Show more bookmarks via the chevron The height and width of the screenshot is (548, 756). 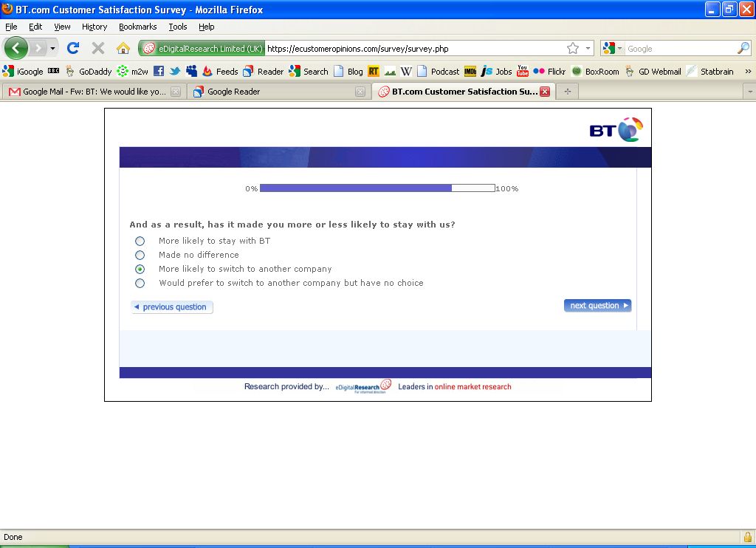tap(748, 72)
